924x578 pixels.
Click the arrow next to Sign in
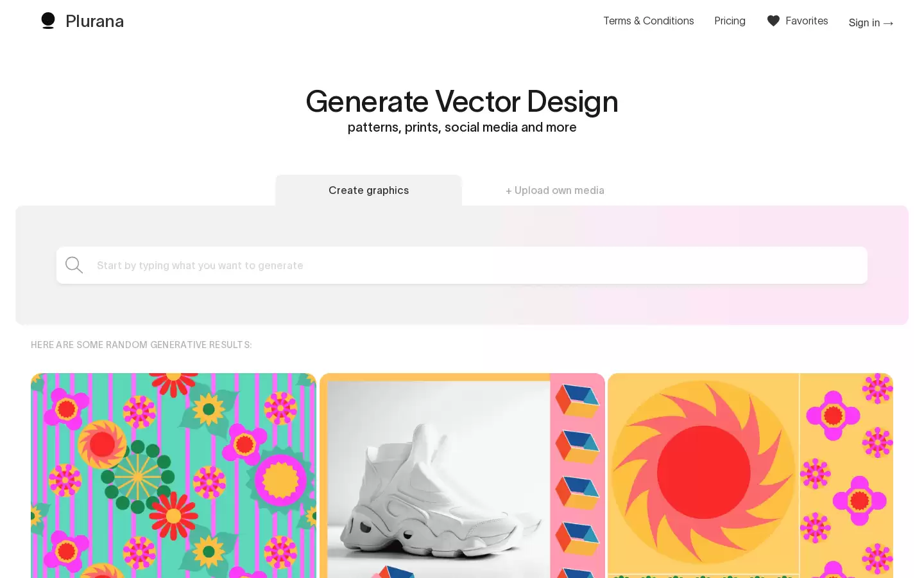[889, 23]
